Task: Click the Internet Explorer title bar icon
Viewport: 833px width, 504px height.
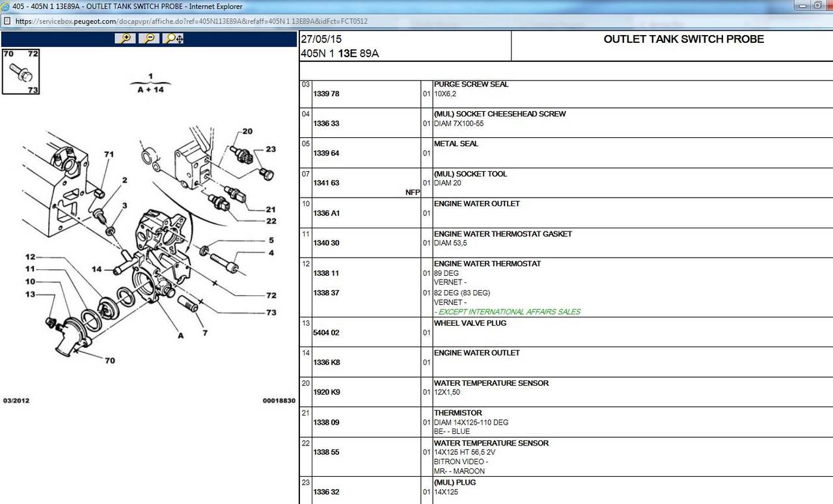Action: coord(6,7)
